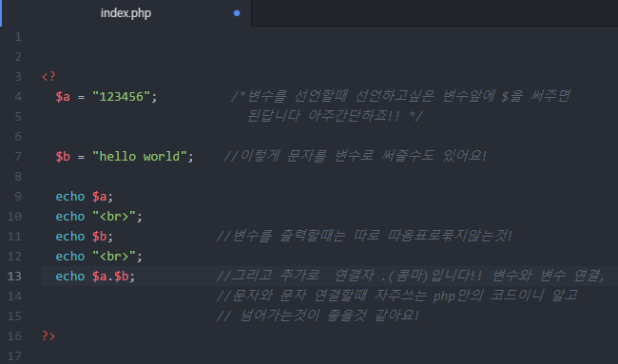Click line number 14 in gutter
The image size is (618, 364).
coord(14,297)
